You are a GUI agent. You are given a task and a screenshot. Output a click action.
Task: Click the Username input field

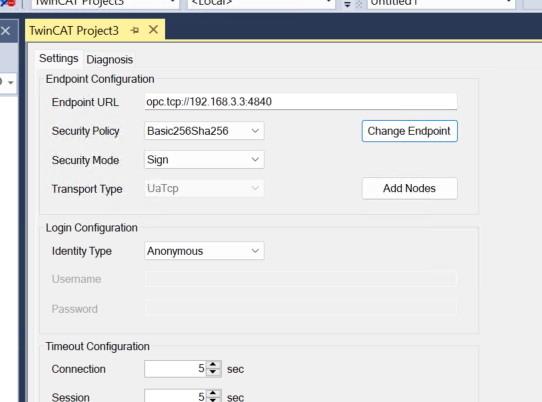pyautogui.click(x=301, y=279)
